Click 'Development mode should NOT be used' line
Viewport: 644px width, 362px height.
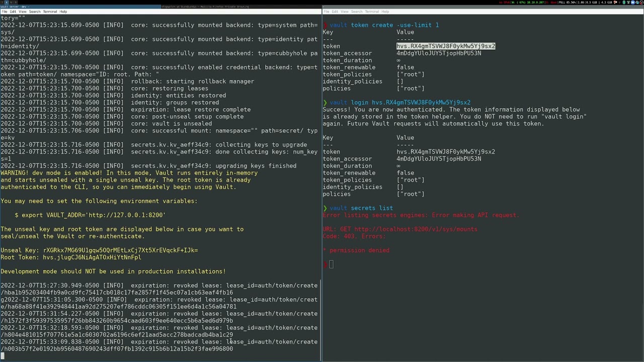click(x=113, y=271)
